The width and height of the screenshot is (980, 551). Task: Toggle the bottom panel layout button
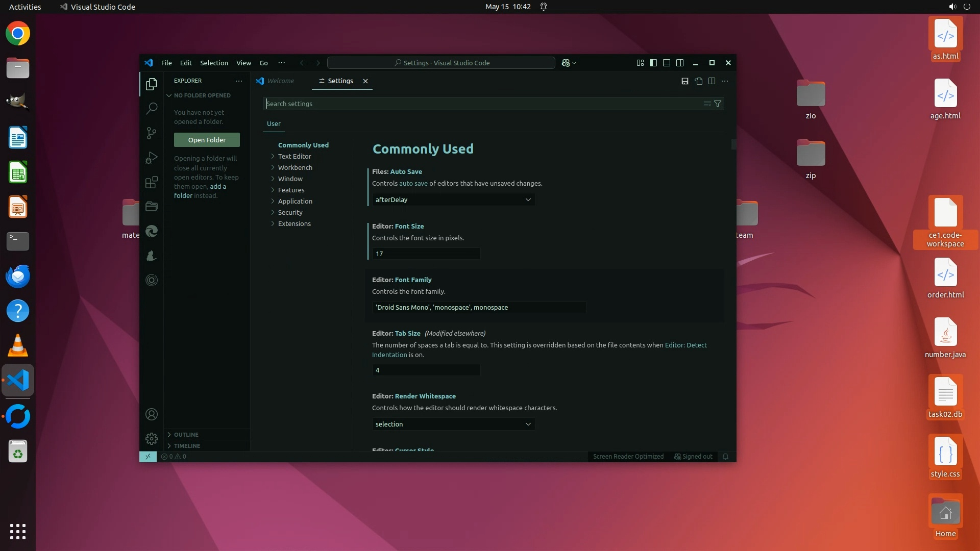666,63
